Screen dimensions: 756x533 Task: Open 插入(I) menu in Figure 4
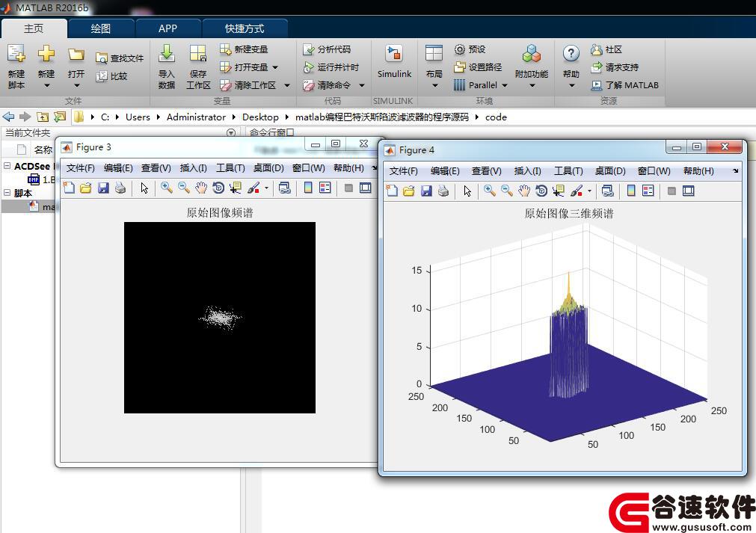tap(527, 171)
